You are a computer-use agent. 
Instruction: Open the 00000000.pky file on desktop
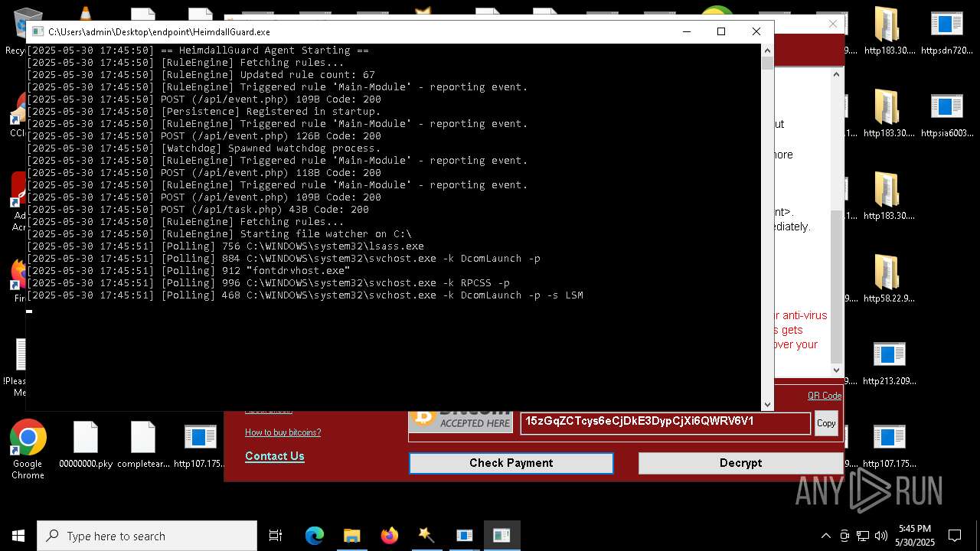point(85,445)
